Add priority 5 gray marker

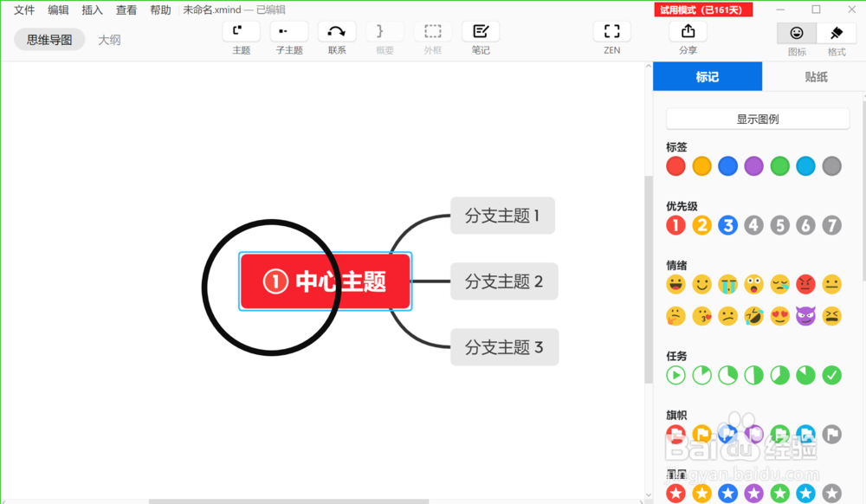tap(780, 225)
